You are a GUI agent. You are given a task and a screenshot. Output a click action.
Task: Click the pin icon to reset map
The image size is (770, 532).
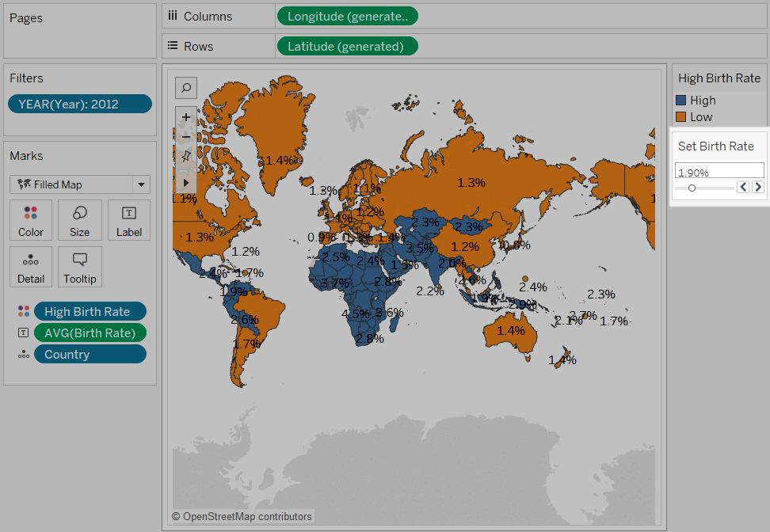click(x=186, y=156)
